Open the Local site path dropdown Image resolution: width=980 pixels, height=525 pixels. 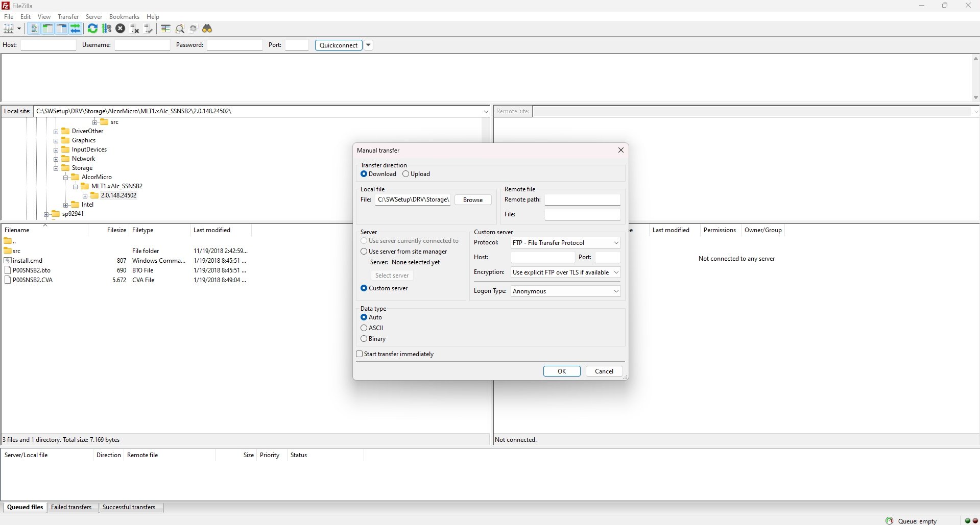[x=486, y=111]
